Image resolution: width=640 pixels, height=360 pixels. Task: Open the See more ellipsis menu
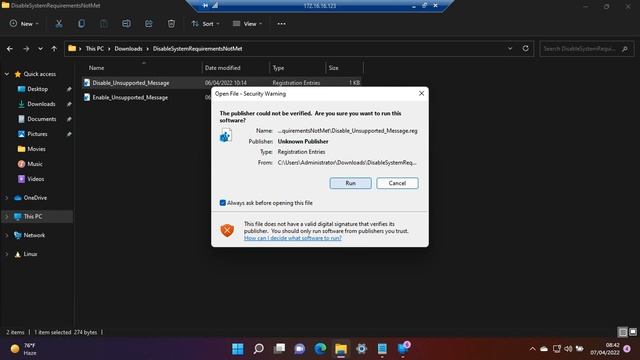281,24
